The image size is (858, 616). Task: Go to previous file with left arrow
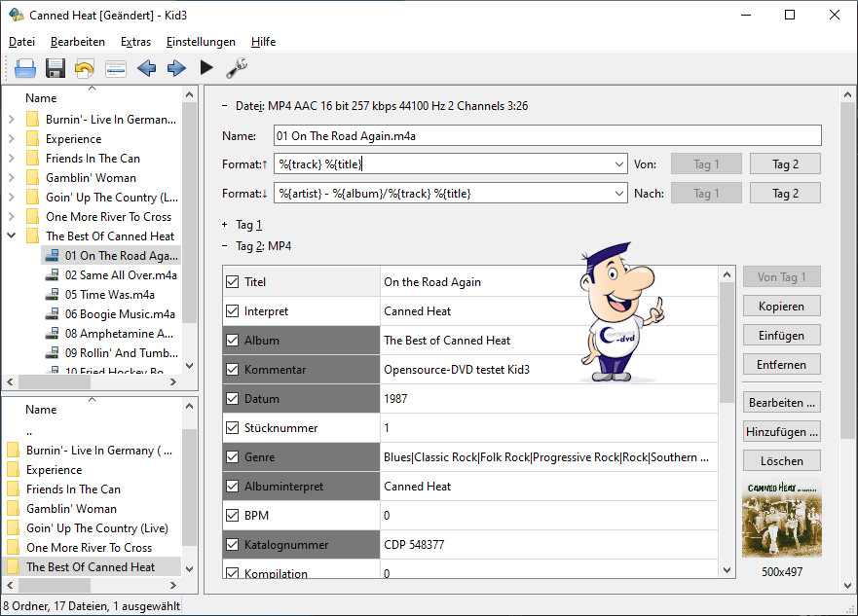click(146, 68)
